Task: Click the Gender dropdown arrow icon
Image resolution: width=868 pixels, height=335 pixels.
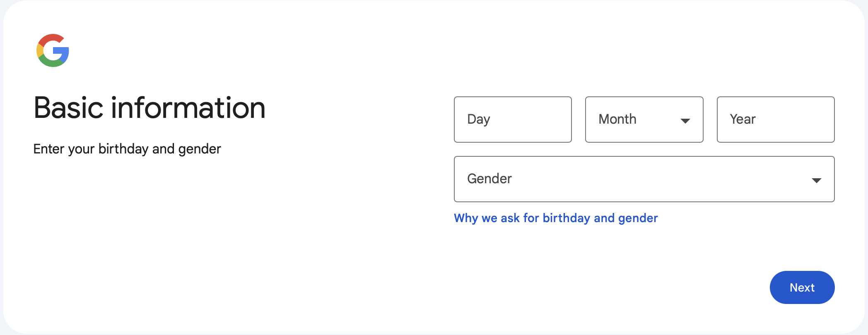Action: point(816,180)
